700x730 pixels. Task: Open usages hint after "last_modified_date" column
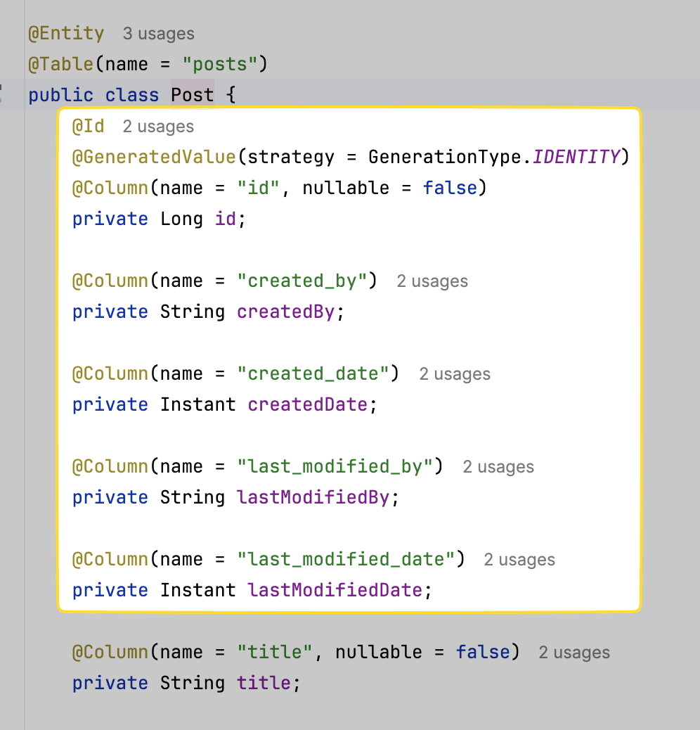click(519, 559)
